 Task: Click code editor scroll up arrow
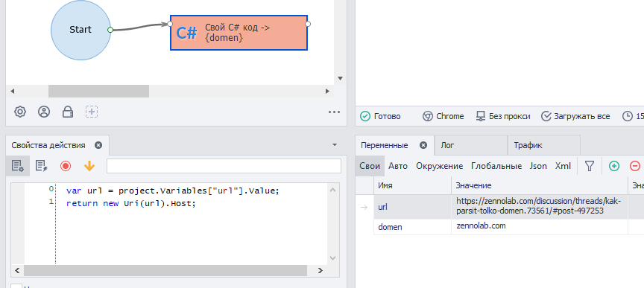tap(332, 190)
